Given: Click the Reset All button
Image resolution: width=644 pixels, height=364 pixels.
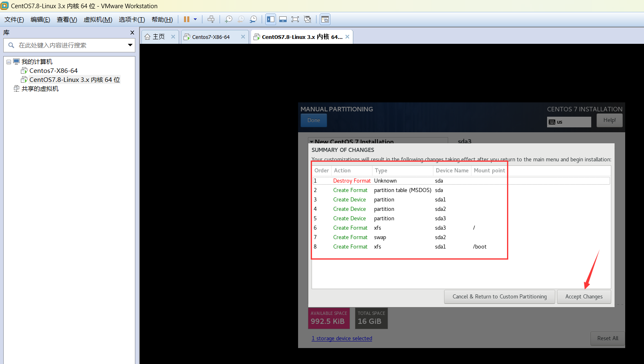Looking at the screenshot, I should [x=608, y=339].
